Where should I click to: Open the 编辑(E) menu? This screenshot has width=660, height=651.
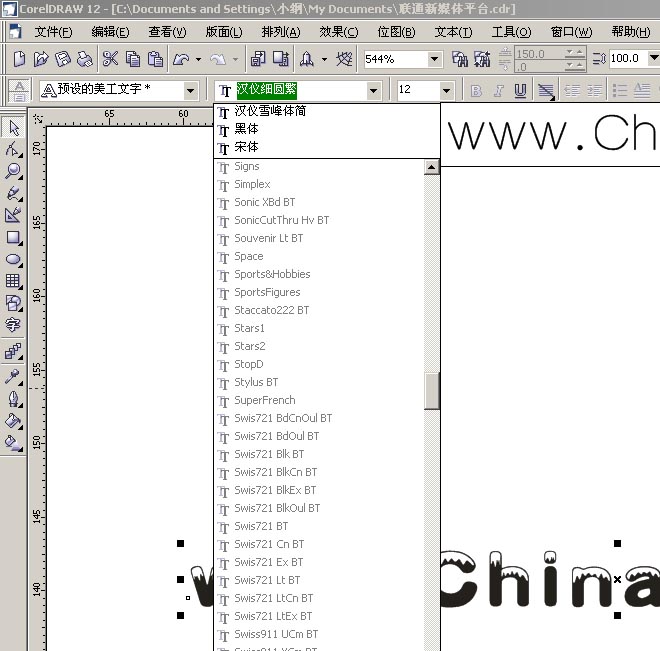(x=110, y=32)
